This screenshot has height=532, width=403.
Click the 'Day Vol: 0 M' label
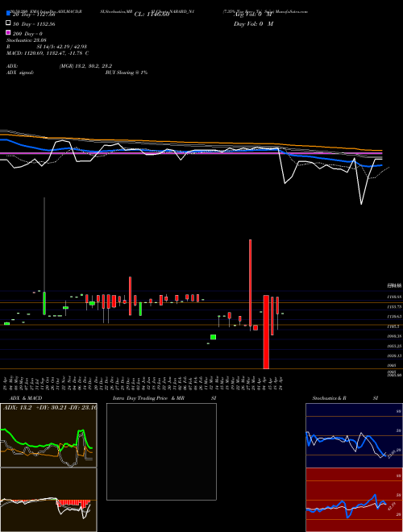pyautogui.click(x=253, y=23)
